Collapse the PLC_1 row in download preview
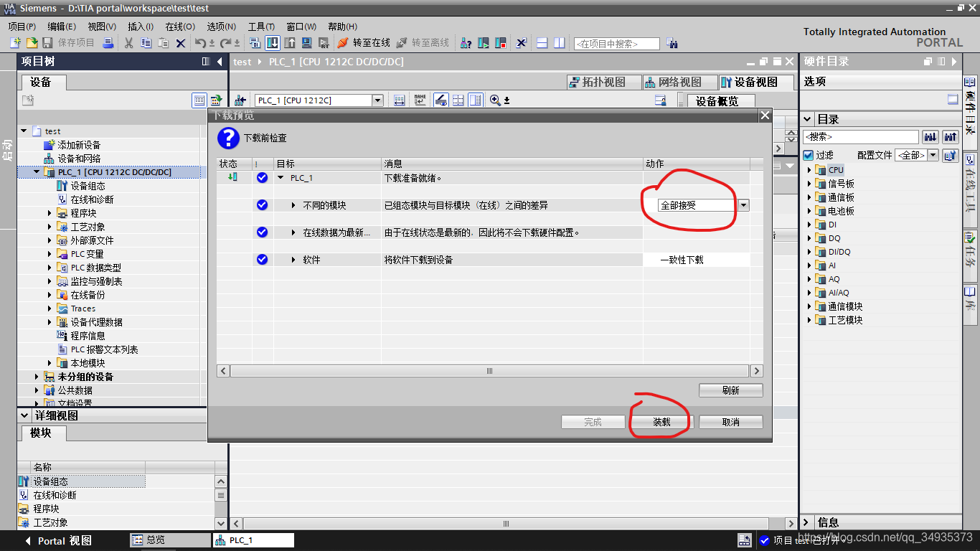This screenshot has height=551, width=980. (281, 178)
